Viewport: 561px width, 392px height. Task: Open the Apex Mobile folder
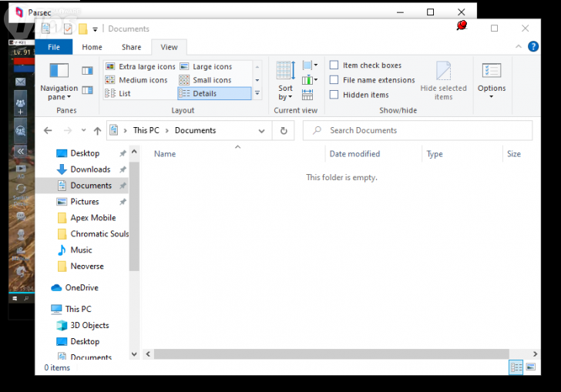click(x=93, y=218)
